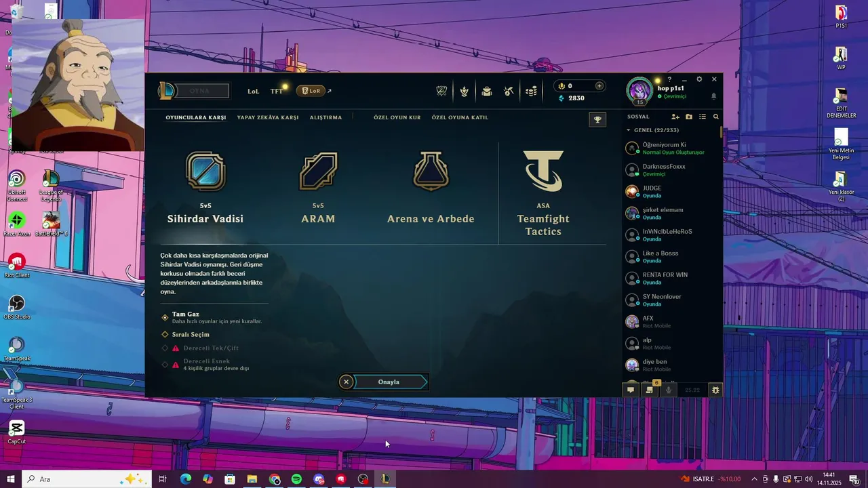
Task: Click the Riot Client desktop icon
Action: (17, 266)
